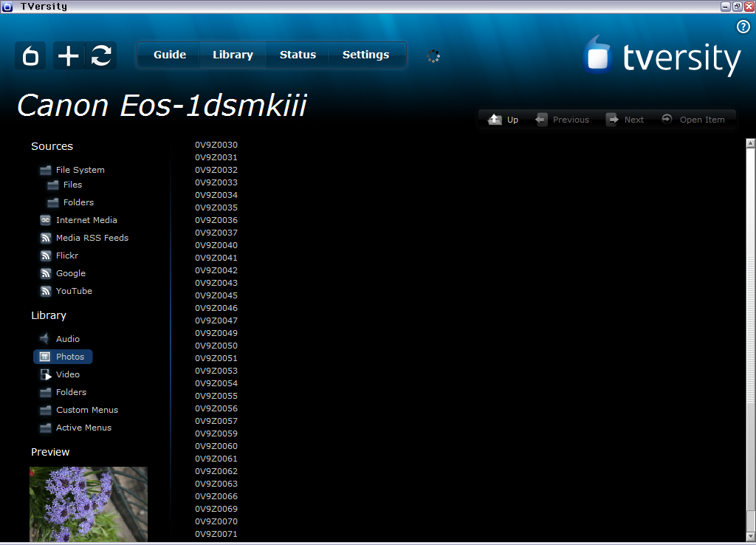Select photo 0V9Z0047
The width and height of the screenshot is (756, 545).
coord(216,321)
